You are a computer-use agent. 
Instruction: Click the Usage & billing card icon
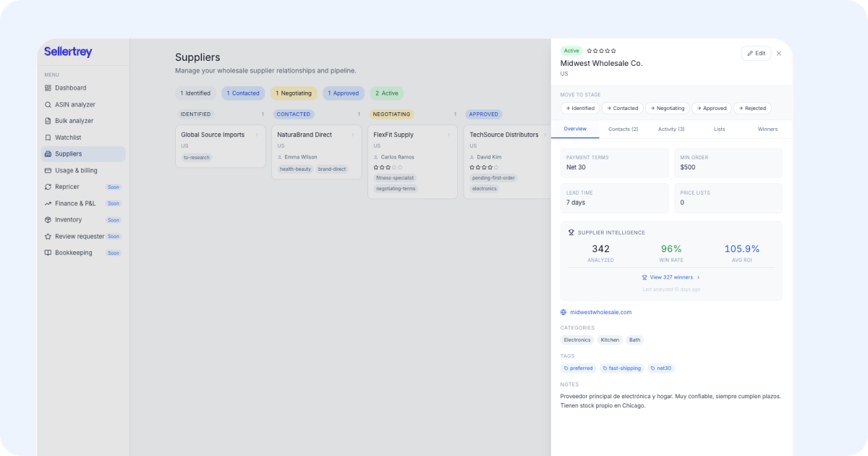[48, 170]
